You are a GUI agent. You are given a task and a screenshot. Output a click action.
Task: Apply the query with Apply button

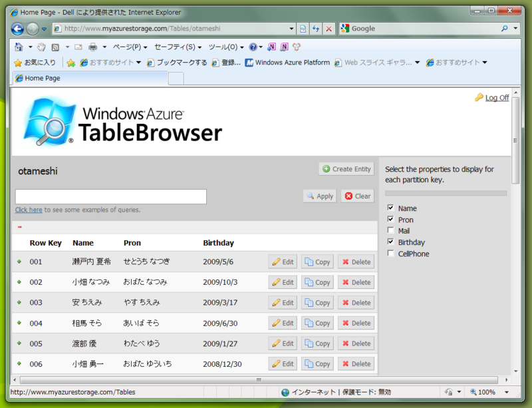320,196
